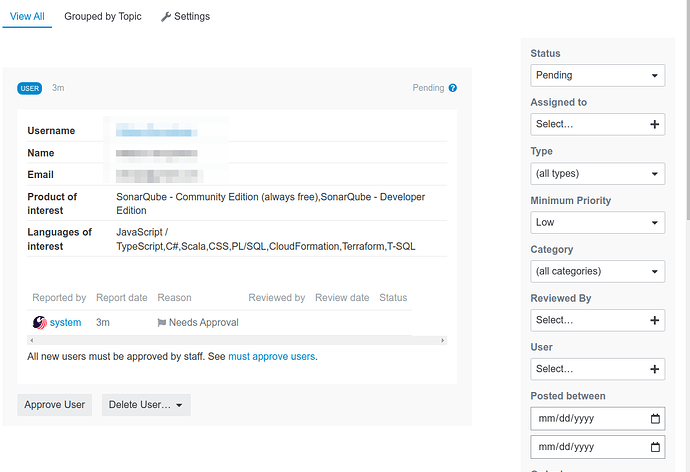Open the Type dropdown showing all types

point(598,174)
